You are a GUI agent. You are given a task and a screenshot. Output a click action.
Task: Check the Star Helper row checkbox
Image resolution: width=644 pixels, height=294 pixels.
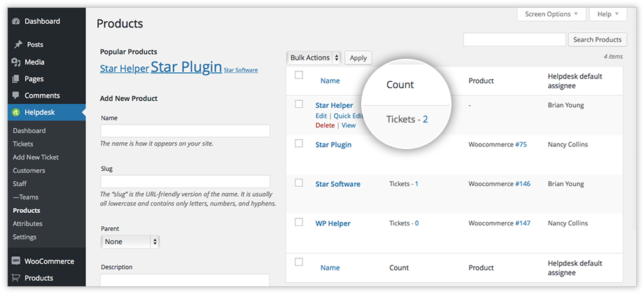coord(299,104)
